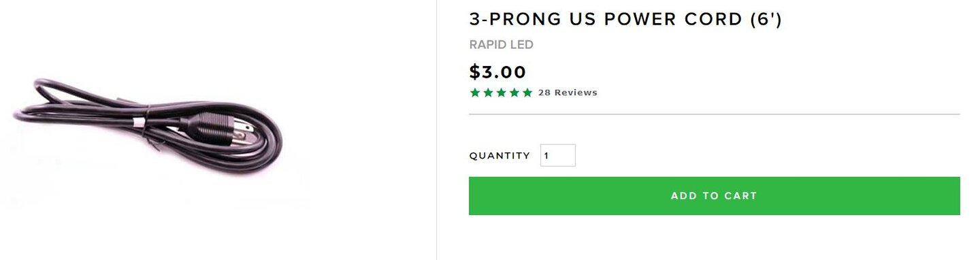This screenshot has height=260, width=980.
Task: Click the second green rating star
Action: tap(488, 93)
